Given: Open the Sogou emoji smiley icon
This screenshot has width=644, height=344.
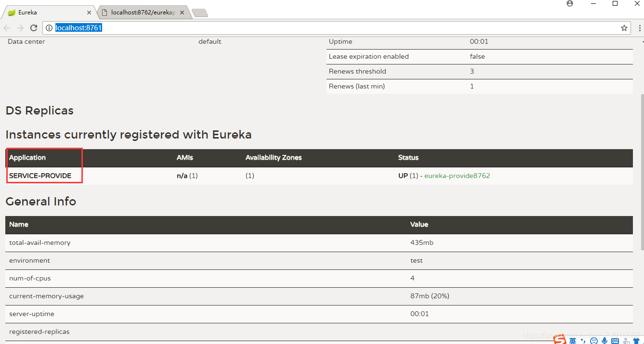Looking at the screenshot, I should click(594, 341).
